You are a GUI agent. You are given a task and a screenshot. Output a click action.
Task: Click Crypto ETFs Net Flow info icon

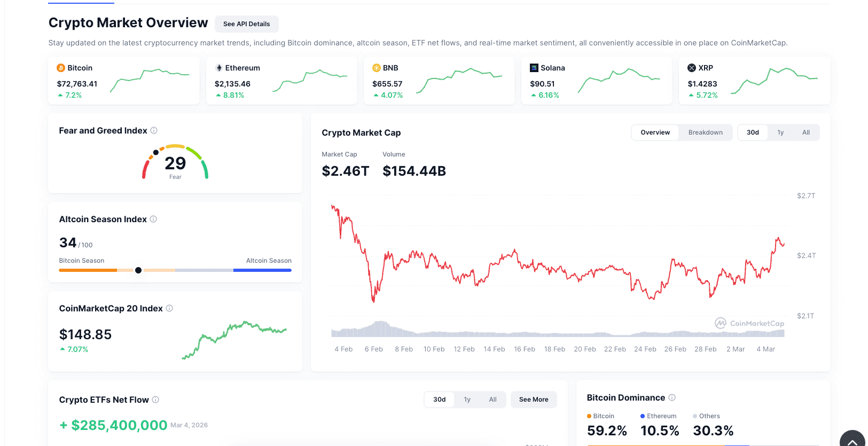point(155,400)
